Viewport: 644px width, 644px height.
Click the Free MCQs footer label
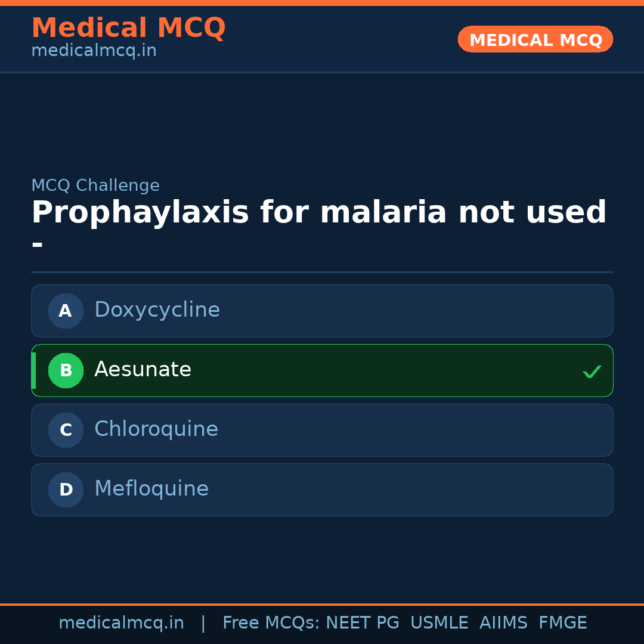(x=271, y=623)
